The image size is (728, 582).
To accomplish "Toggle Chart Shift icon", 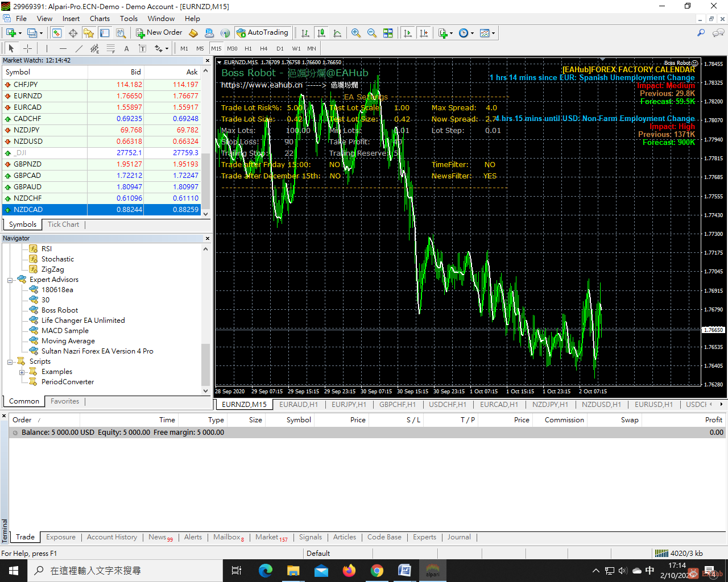I will coord(424,33).
